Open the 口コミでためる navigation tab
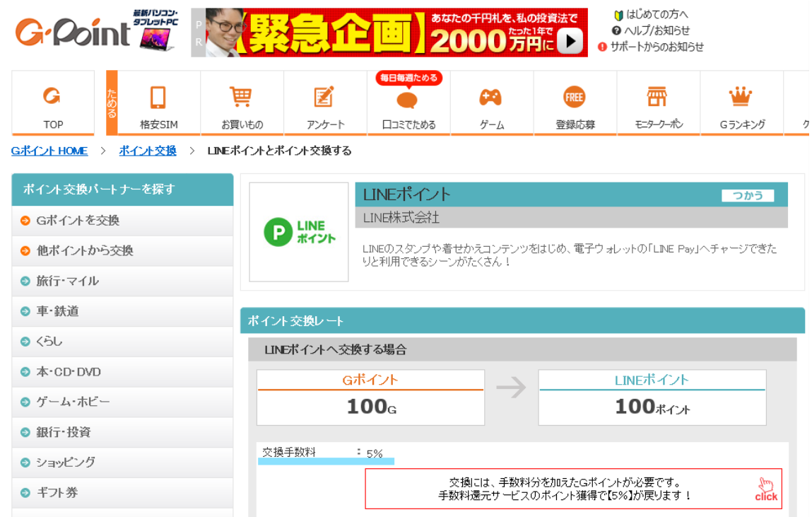 409,103
